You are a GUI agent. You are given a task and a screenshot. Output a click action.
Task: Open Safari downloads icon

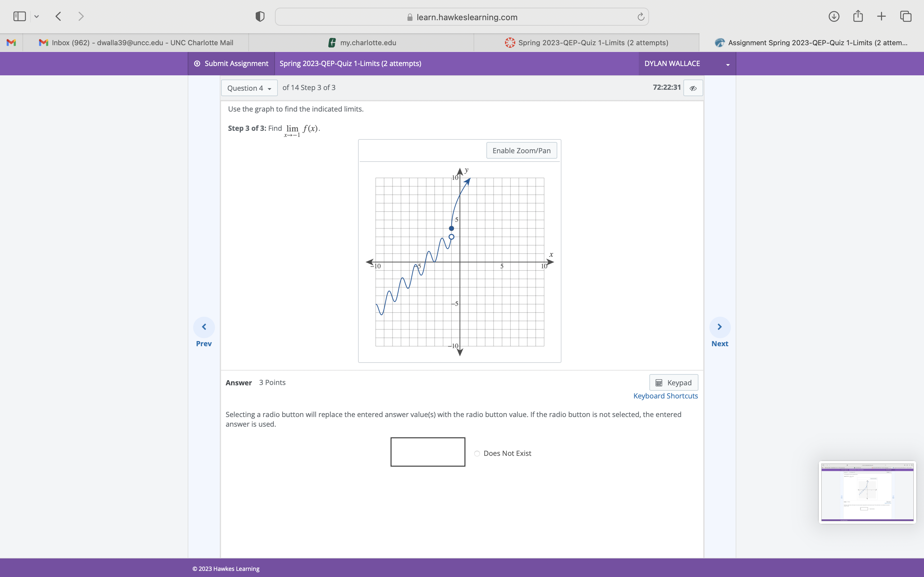pos(834,16)
